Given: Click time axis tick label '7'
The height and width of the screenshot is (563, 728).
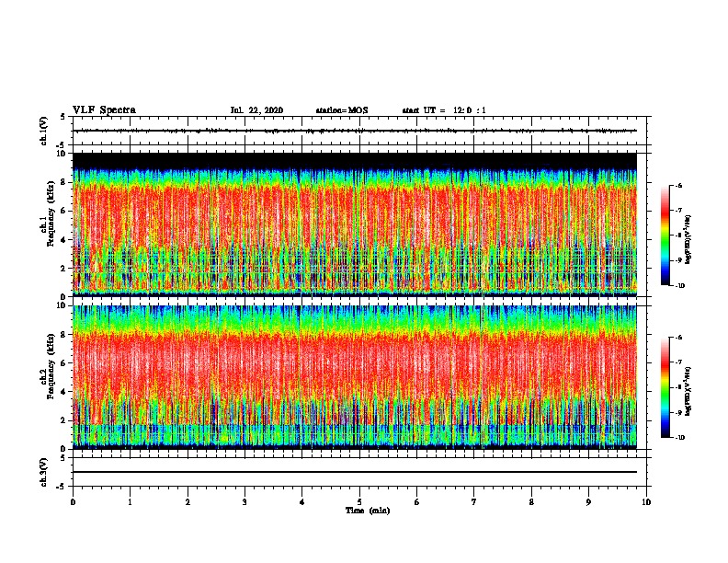Looking at the screenshot, I should point(474,502).
